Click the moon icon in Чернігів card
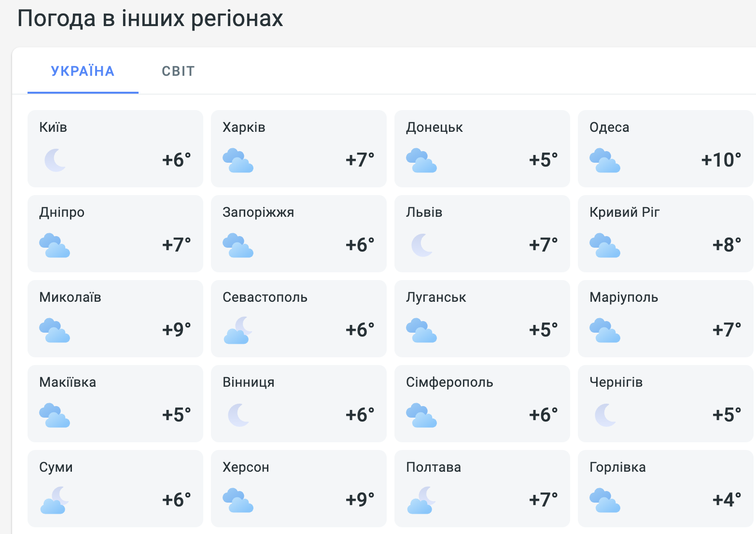756x534 pixels. [605, 415]
